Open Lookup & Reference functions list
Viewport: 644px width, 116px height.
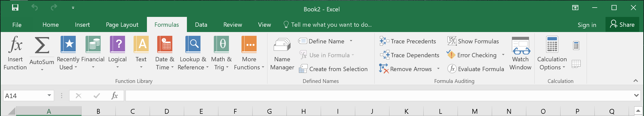point(193,53)
